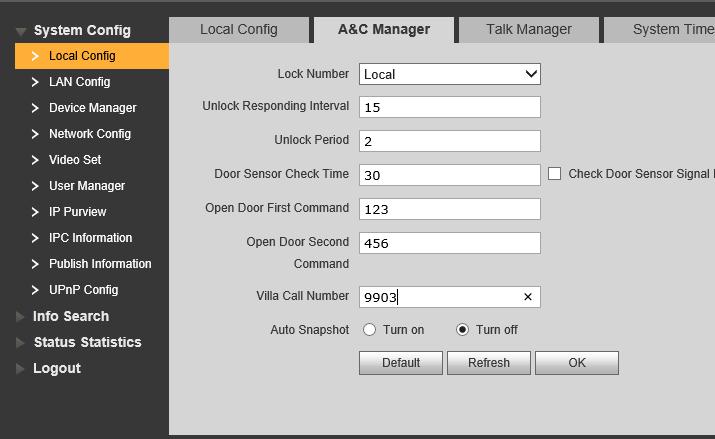Click the Lock Number dropdown arrow
Viewport: 715px width, 439px height.
coord(531,74)
